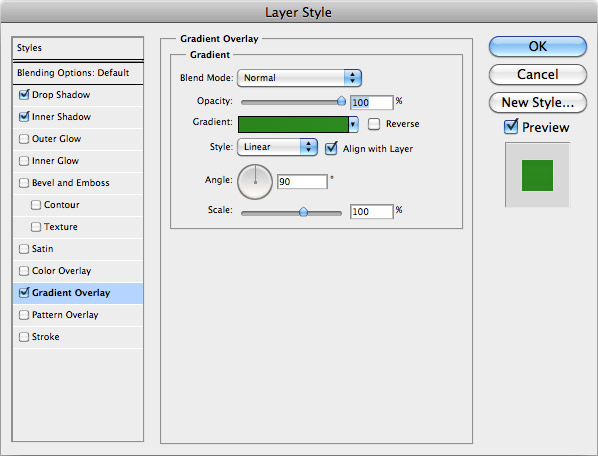598x456 pixels.
Task: Click the Cancel button
Action: tap(538, 74)
